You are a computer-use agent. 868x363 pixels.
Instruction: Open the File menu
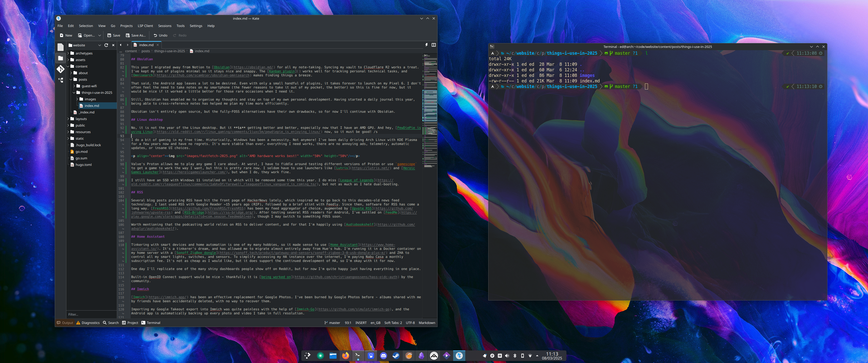click(x=60, y=26)
